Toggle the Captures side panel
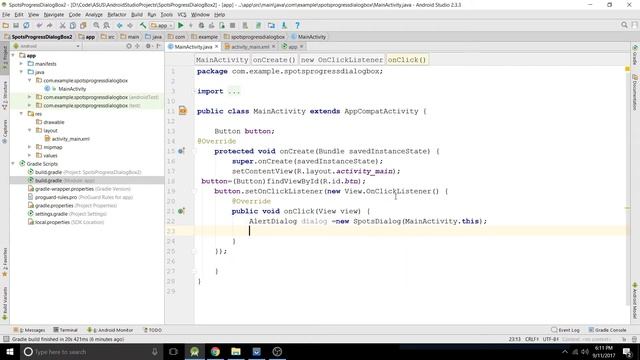640x360 pixels. click(x=4, y=131)
